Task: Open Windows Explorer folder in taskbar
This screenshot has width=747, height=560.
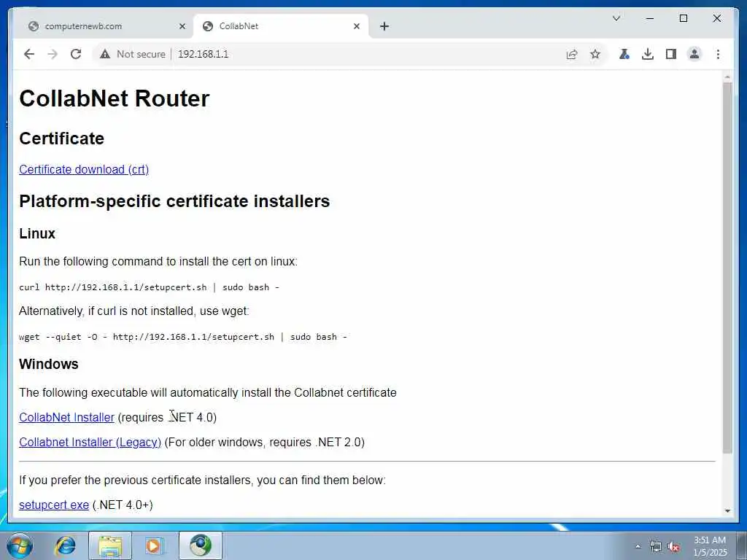Action: [x=110, y=545]
